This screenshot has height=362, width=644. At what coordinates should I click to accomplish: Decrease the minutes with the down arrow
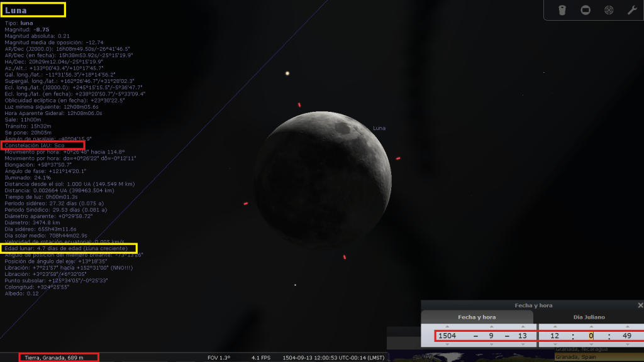591,345
